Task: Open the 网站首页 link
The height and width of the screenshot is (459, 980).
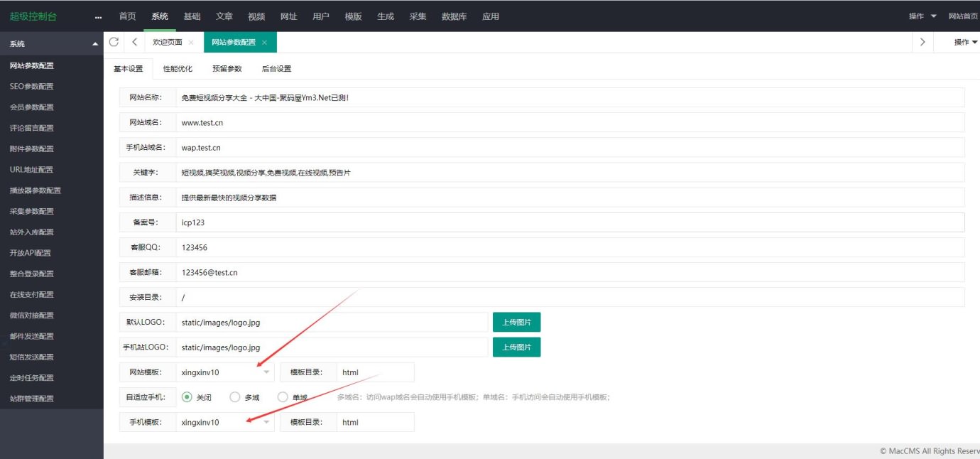Action: coord(963,16)
